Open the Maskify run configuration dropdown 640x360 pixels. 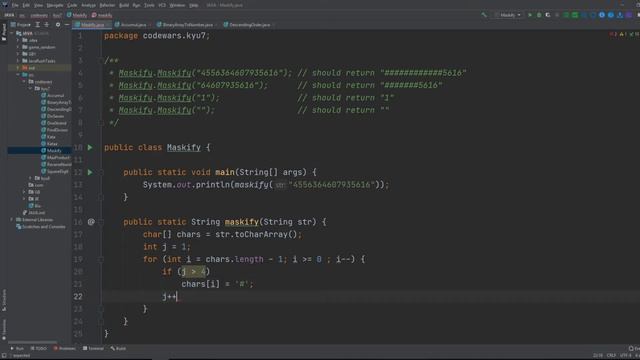pyautogui.click(x=508, y=15)
